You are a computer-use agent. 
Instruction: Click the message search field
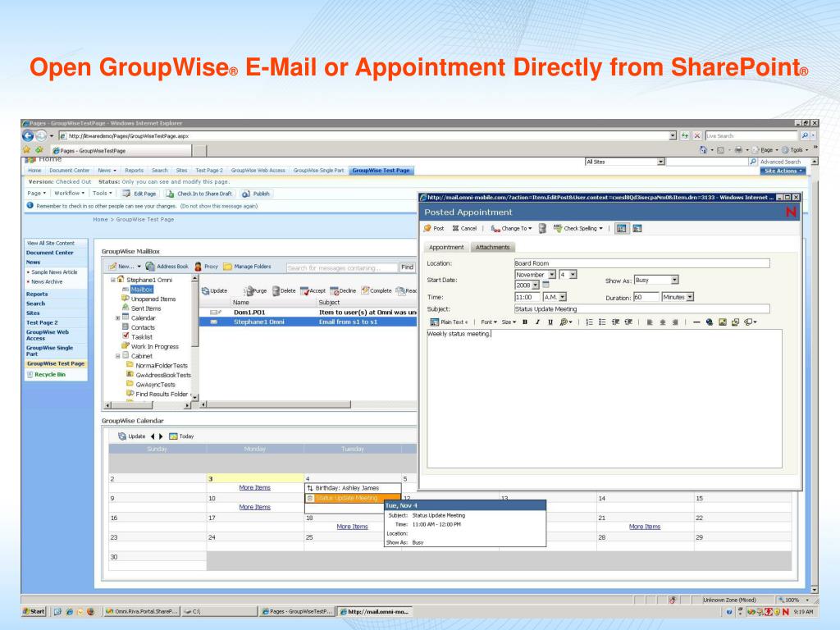click(x=342, y=267)
